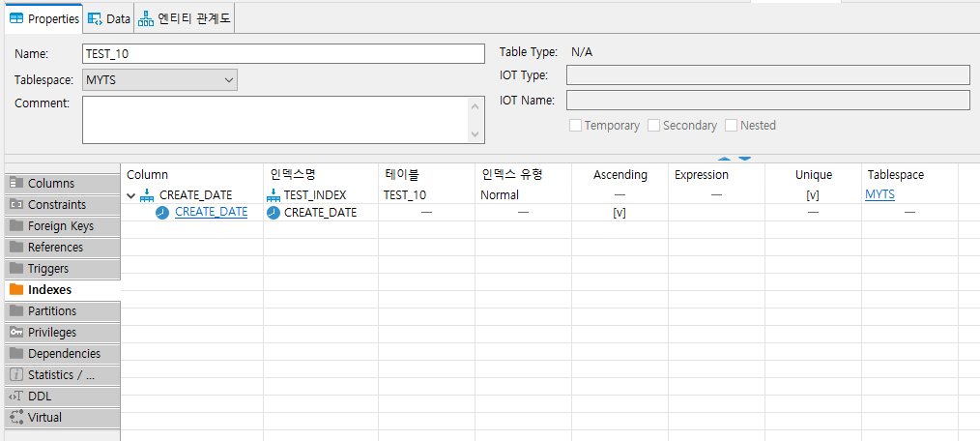Click the Triggers folder icon

pyautogui.click(x=16, y=268)
